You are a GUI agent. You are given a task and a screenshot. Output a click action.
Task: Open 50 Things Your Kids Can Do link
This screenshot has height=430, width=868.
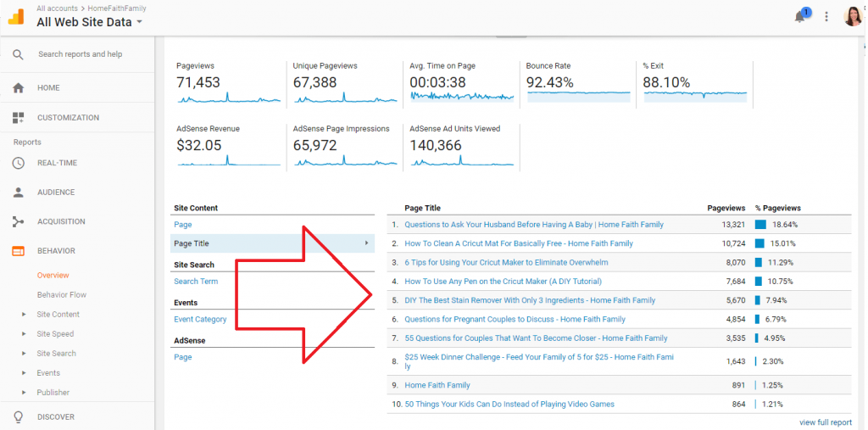[509, 404]
